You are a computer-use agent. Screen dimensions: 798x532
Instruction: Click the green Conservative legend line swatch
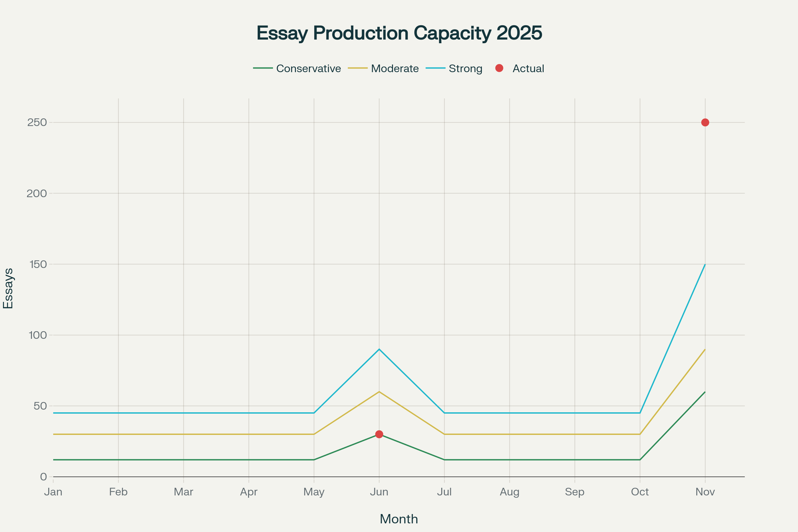pos(263,68)
